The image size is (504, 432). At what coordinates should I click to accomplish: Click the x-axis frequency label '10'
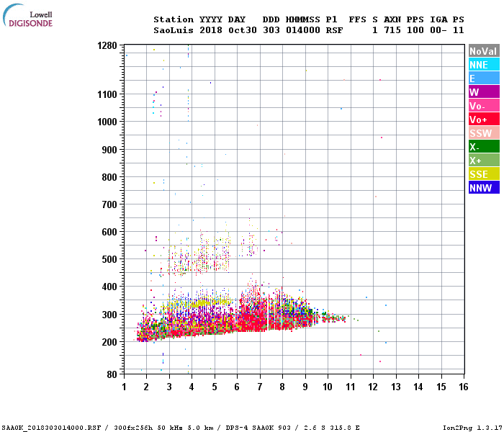coord(328,387)
